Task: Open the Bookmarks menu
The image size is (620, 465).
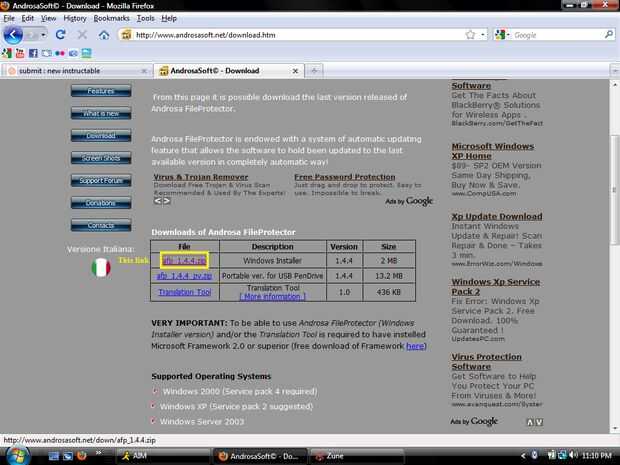Action: [112, 18]
